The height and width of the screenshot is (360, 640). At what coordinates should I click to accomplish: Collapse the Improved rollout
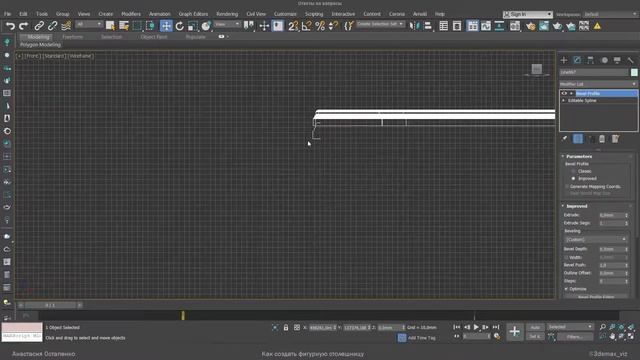(x=577, y=206)
